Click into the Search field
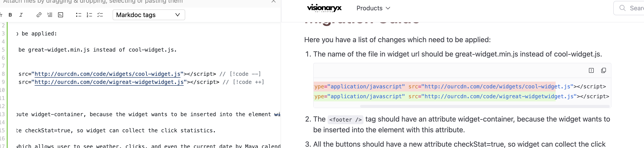The image size is (644, 148). click(x=633, y=8)
